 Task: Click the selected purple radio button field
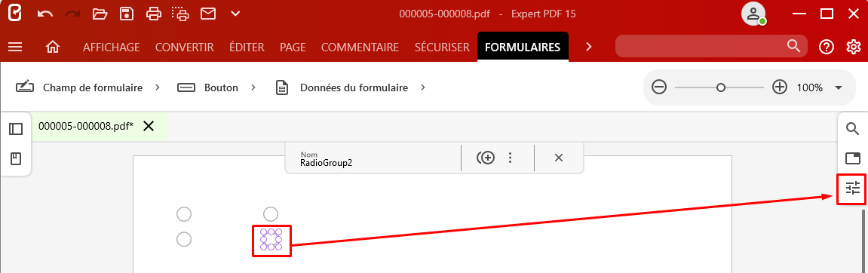click(271, 239)
